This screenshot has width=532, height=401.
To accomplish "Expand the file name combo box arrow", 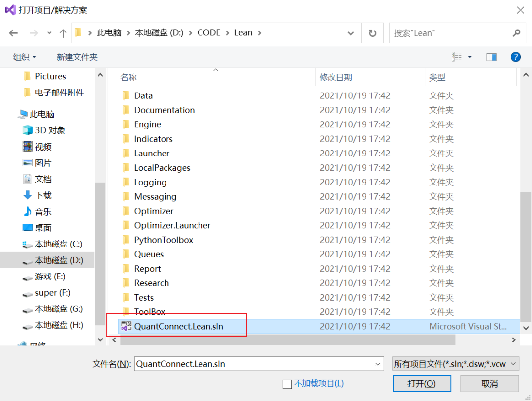I will click(378, 364).
